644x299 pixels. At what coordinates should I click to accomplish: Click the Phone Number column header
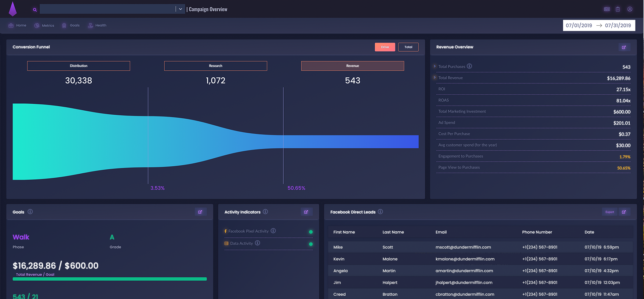click(537, 232)
